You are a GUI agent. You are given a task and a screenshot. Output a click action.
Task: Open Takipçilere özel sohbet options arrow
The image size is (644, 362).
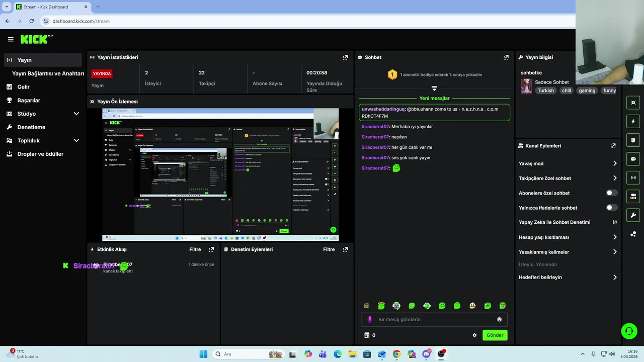pyautogui.click(x=615, y=178)
